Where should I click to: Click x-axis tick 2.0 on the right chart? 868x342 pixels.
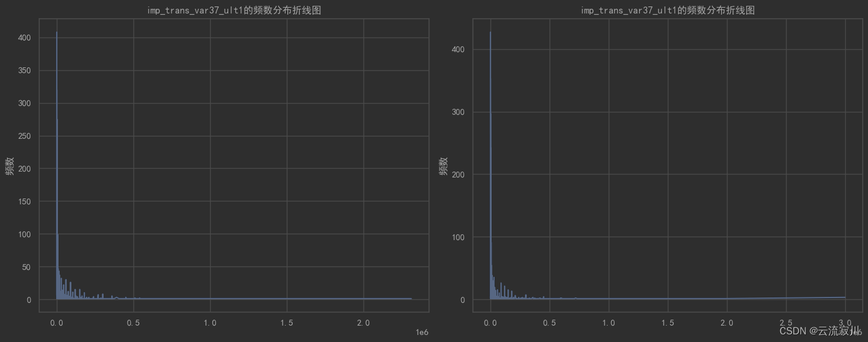click(727, 323)
